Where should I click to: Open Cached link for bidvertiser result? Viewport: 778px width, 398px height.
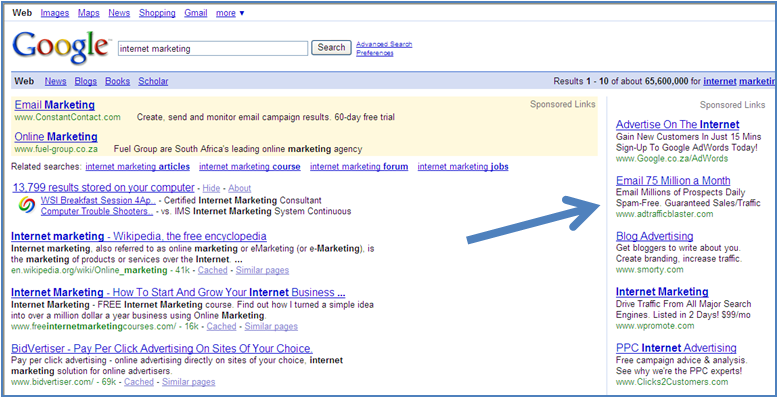[x=139, y=382]
